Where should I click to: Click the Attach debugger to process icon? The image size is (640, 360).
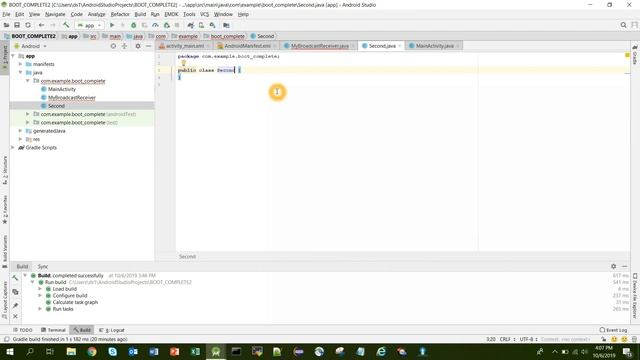coord(167,25)
